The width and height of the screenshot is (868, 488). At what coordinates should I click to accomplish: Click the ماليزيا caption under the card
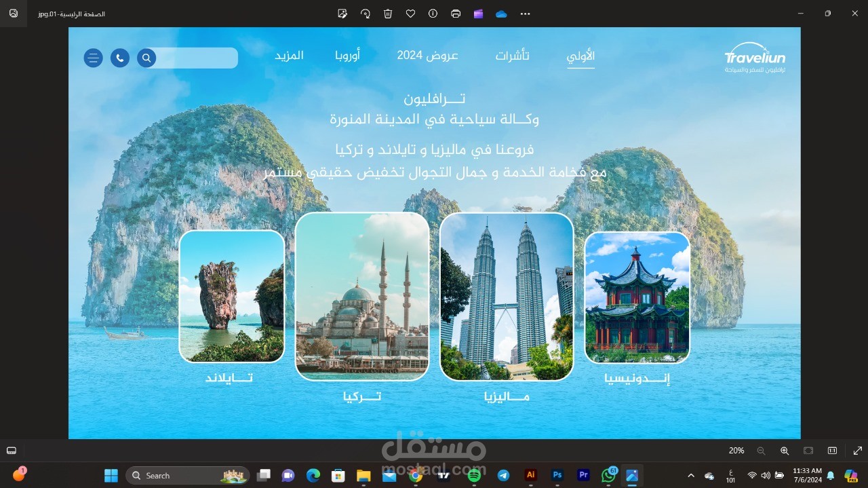507,396
